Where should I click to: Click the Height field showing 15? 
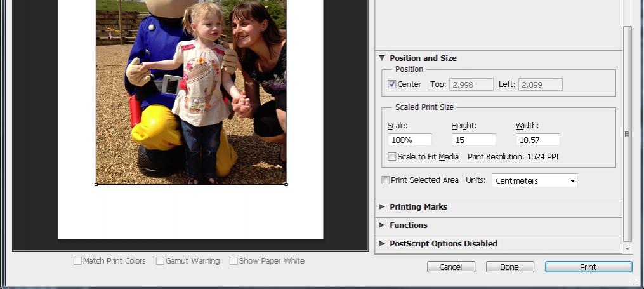coord(474,140)
